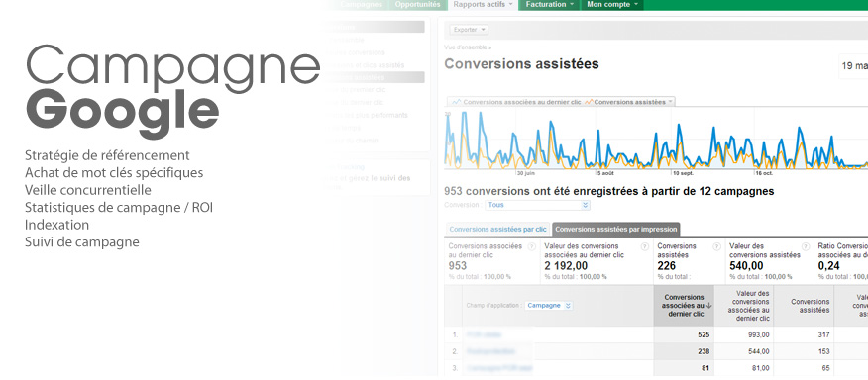868x380 pixels.
Task: Click summary ratio value 0,24
Action: point(828,266)
